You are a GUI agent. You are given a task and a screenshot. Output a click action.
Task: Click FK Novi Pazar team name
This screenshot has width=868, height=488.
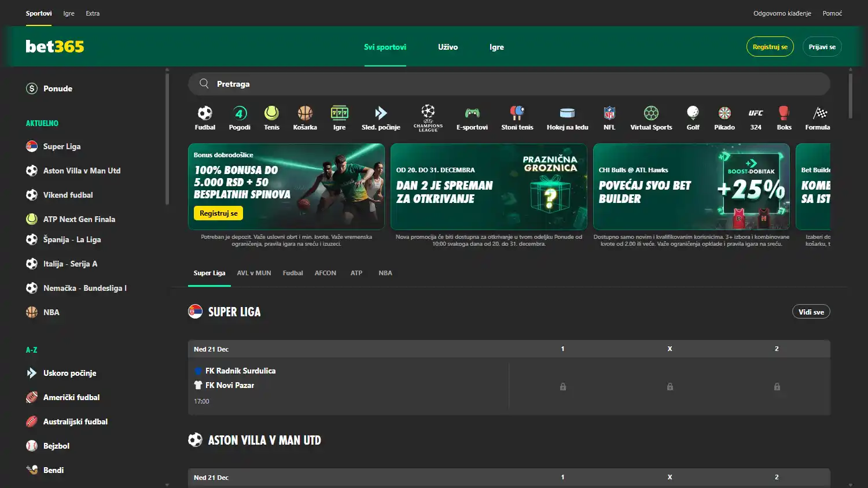coord(230,385)
